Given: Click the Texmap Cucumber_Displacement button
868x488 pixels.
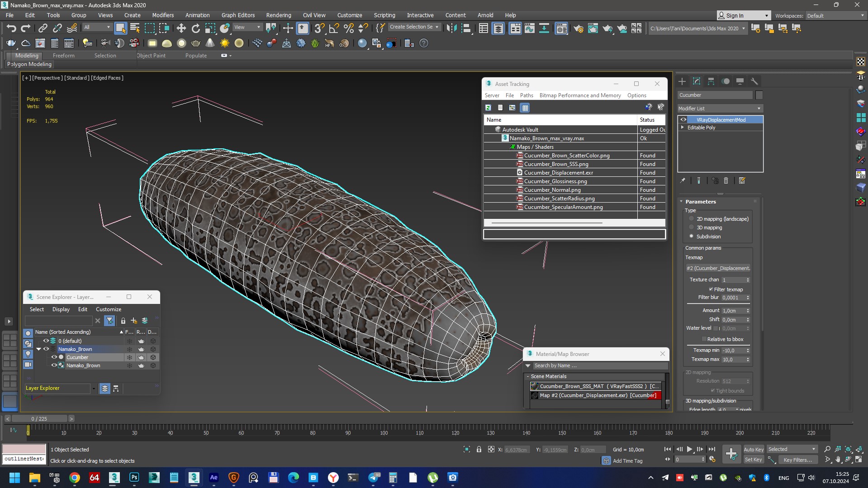Looking at the screenshot, I should pyautogui.click(x=718, y=268).
